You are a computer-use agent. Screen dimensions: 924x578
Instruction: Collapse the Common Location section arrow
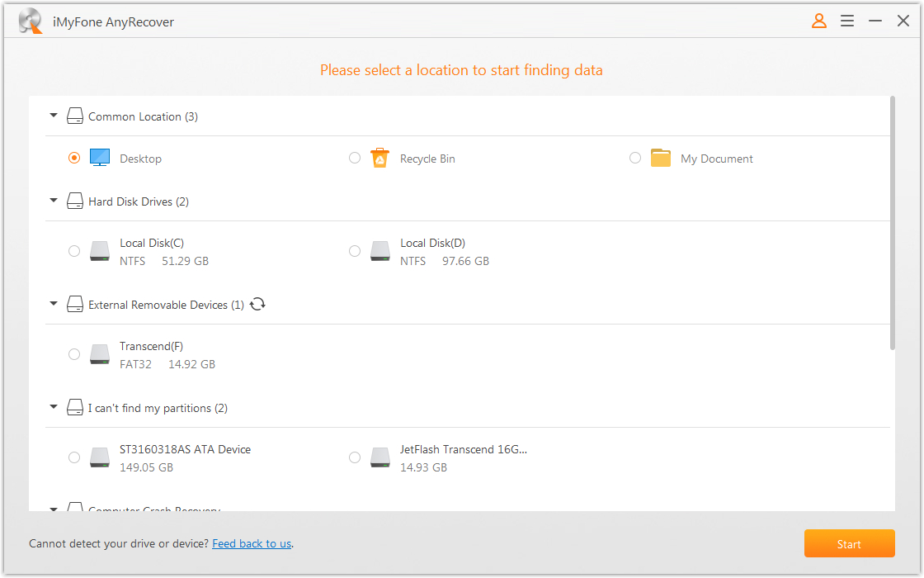click(54, 116)
